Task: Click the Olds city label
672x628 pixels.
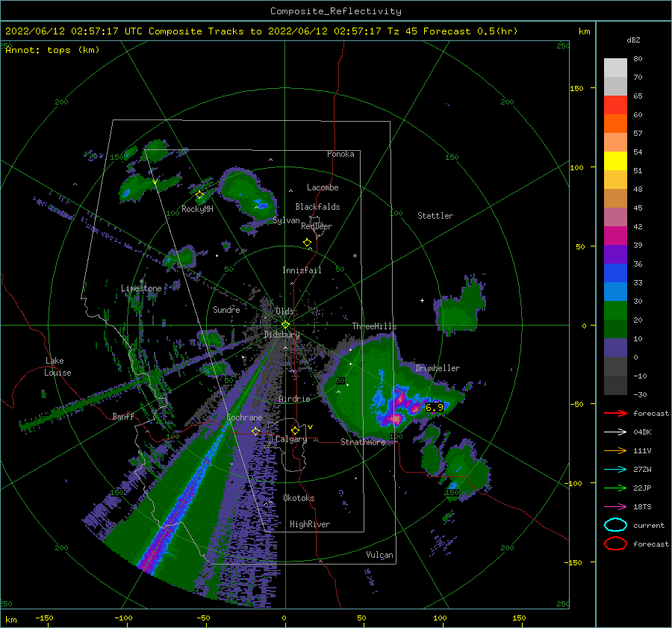Action: (284, 311)
